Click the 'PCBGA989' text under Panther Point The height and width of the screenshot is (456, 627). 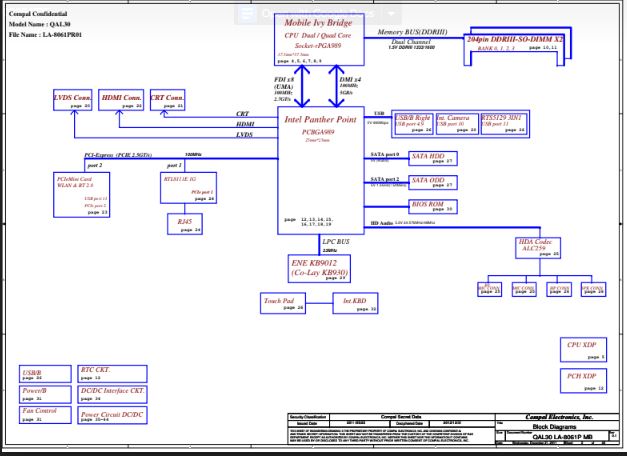coord(318,132)
